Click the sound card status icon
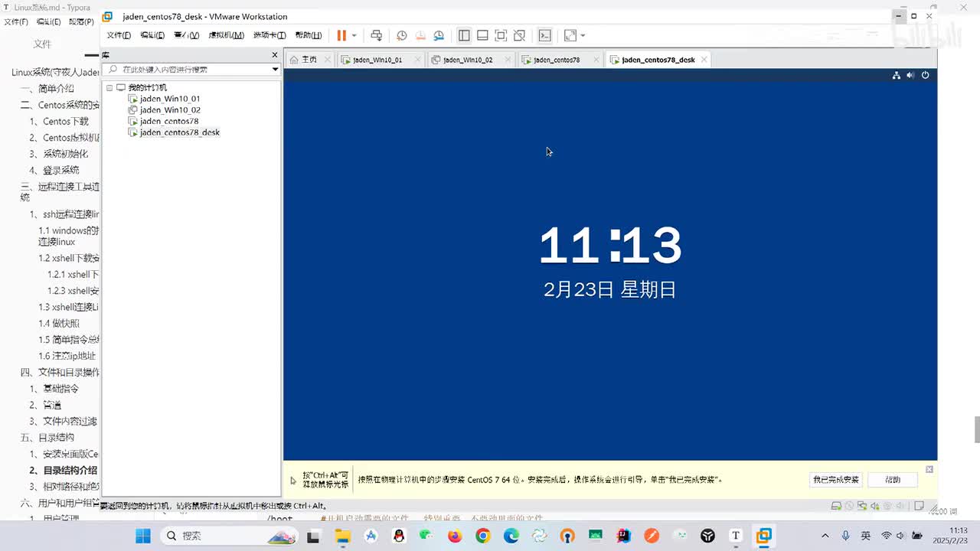 (x=875, y=506)
